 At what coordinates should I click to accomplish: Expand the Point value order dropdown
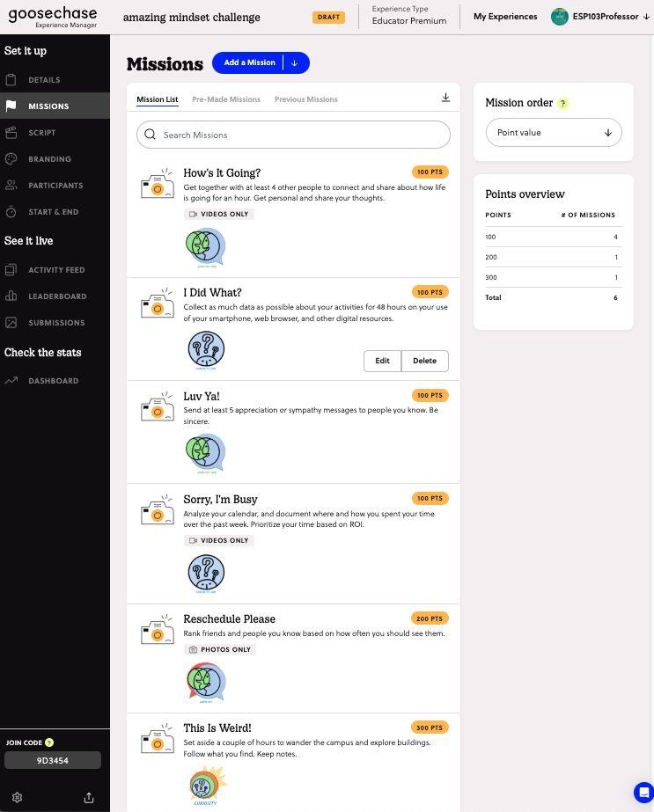point(554,133)
